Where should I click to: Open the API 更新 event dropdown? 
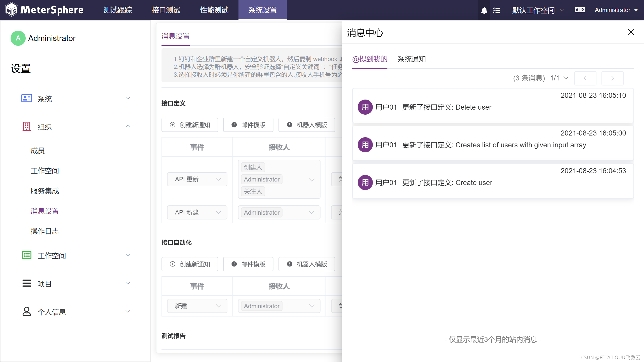(x=197, y=179)
